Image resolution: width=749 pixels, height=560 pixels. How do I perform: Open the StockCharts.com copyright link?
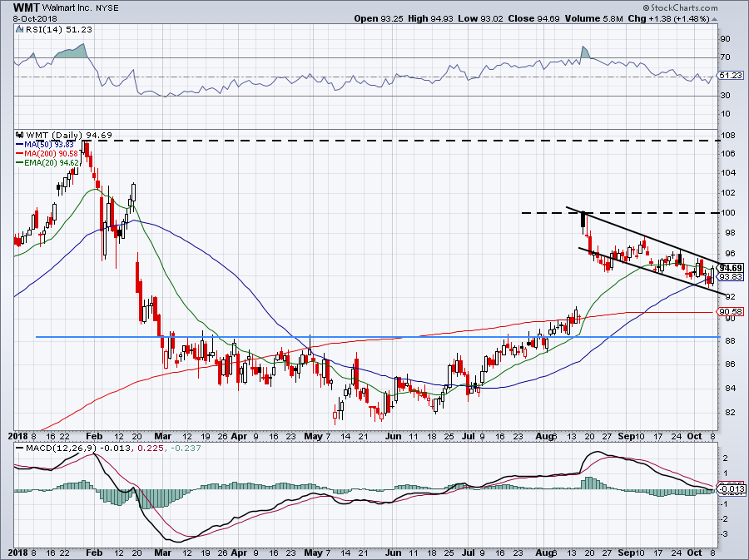tap(680, 7)
